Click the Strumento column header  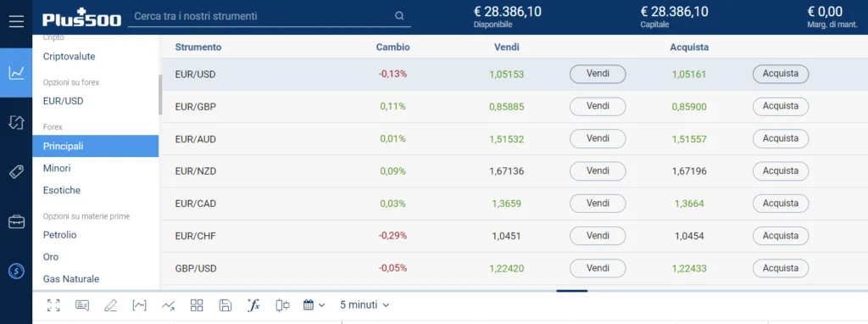(x=198, y=47)
